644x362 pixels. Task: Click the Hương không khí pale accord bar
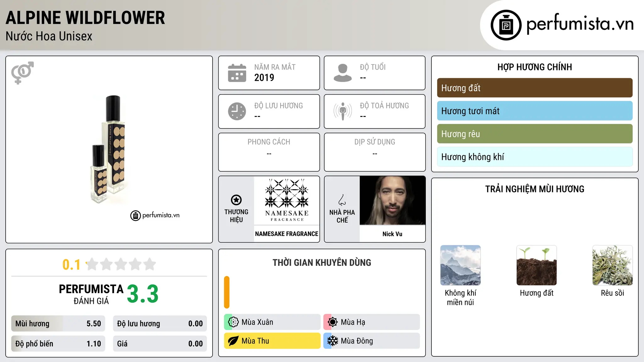pyautogui.click(x=535, y=157)
